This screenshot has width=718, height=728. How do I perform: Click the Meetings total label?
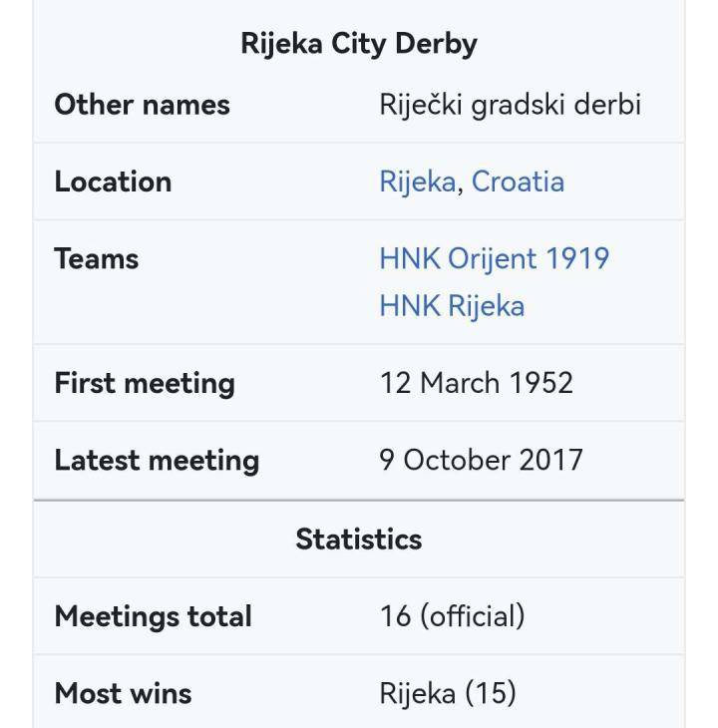tap(154, 616)
